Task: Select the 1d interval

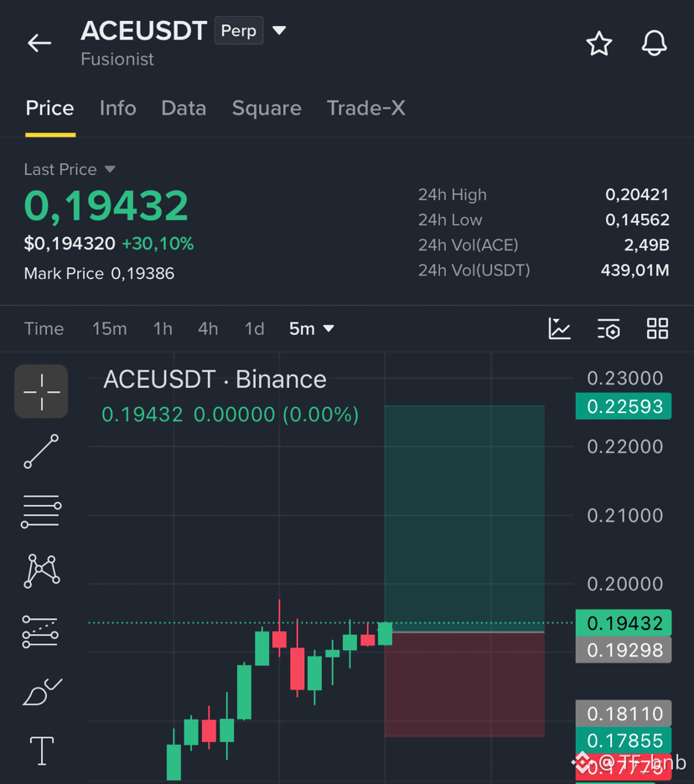Action: [x=254, y=329]
